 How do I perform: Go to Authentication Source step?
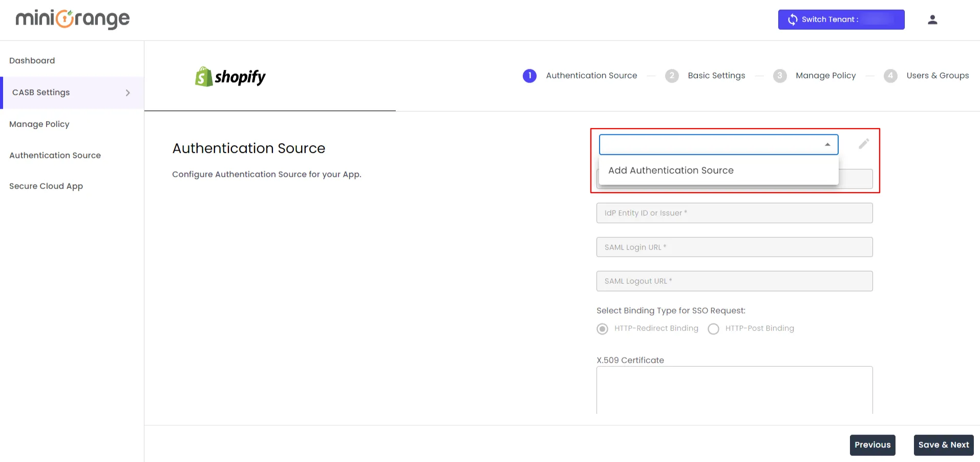coord(591,75)
